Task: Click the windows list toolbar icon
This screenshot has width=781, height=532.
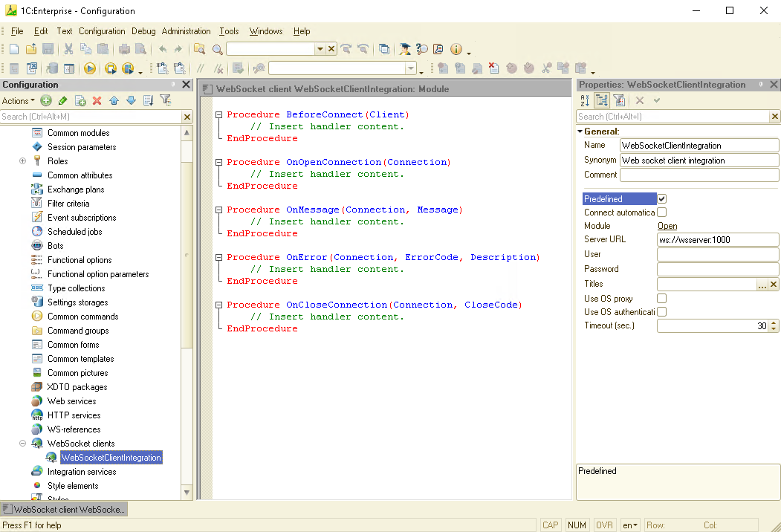Action: [384, 49]
